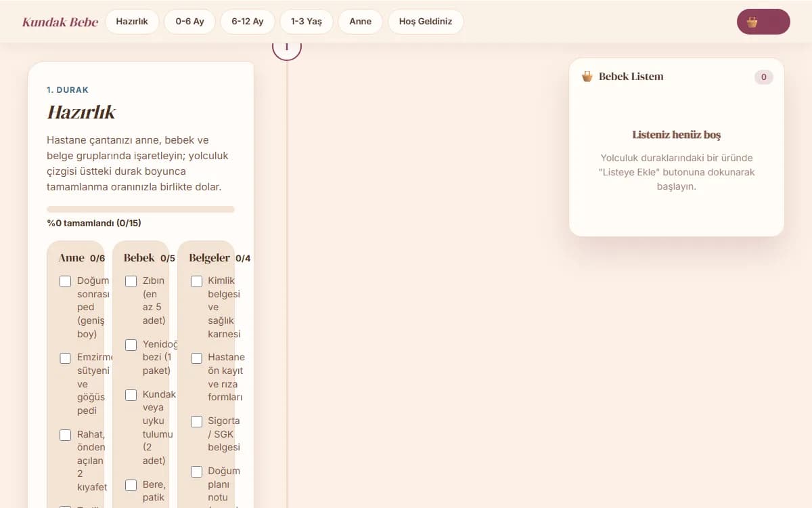This screenshot has width=812, height=508.
Task: Check Doğum sonrası ped item
Action: (66, 281)
